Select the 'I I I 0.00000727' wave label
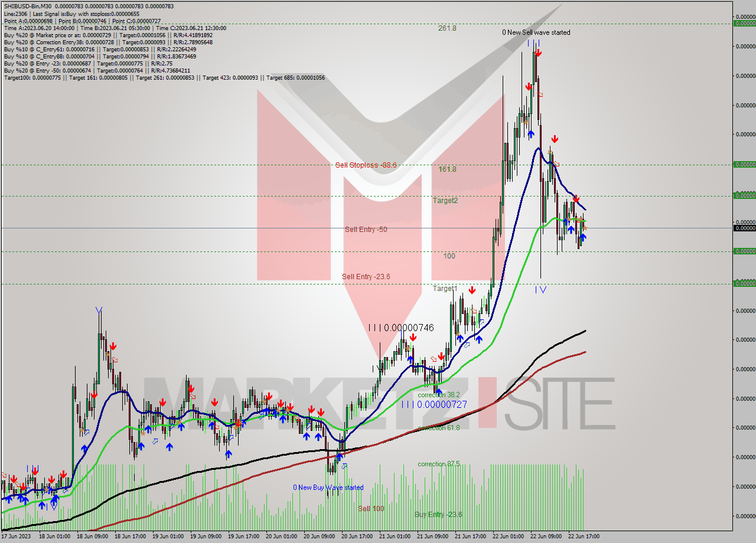The width and height of the screenshot is (756, 543). (x=434, y=405)
